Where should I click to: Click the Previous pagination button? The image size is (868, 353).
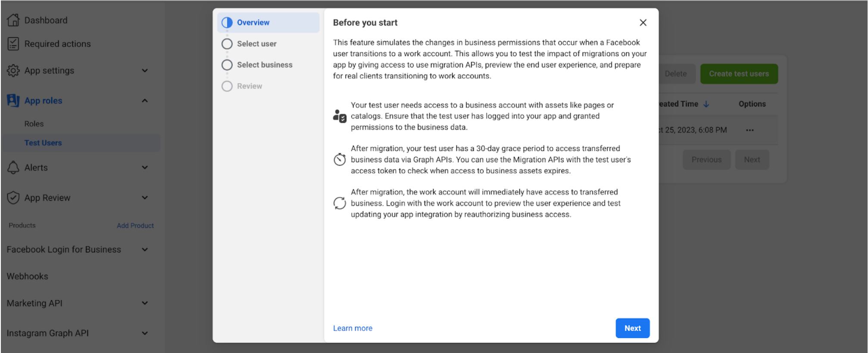click(707, 159)
